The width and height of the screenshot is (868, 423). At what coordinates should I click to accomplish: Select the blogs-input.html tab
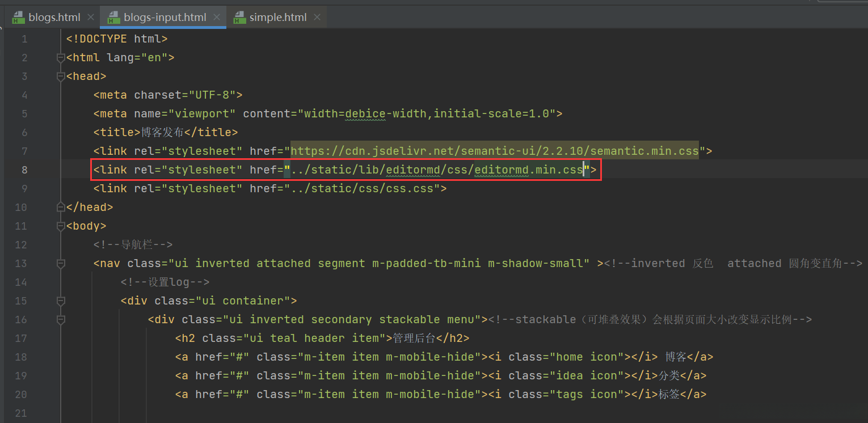click(x=163, y=17)
